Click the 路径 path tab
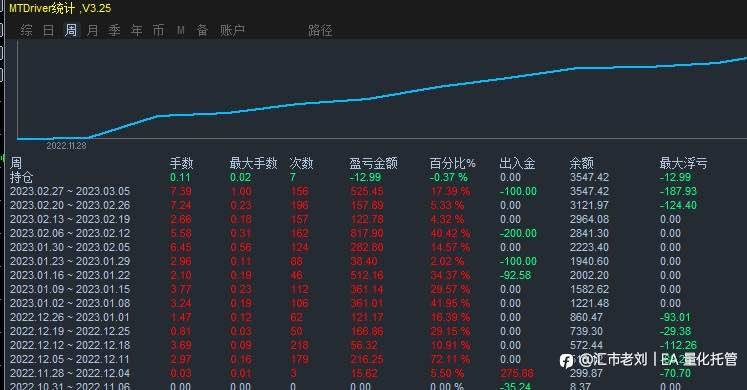 pos(320,30)
